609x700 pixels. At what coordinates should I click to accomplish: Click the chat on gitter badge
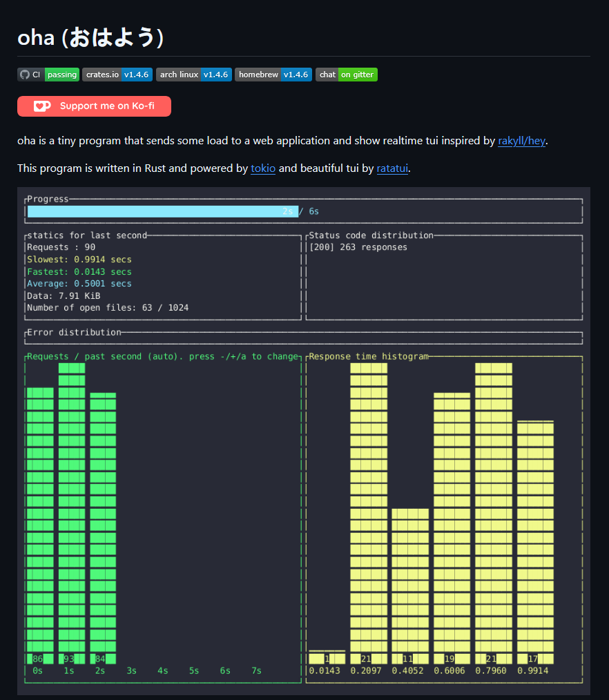(x=347, y=75)
